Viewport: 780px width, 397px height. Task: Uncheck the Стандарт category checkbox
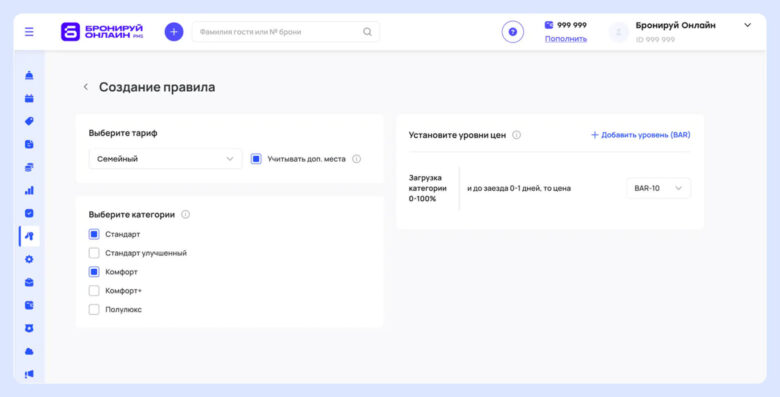94,234
